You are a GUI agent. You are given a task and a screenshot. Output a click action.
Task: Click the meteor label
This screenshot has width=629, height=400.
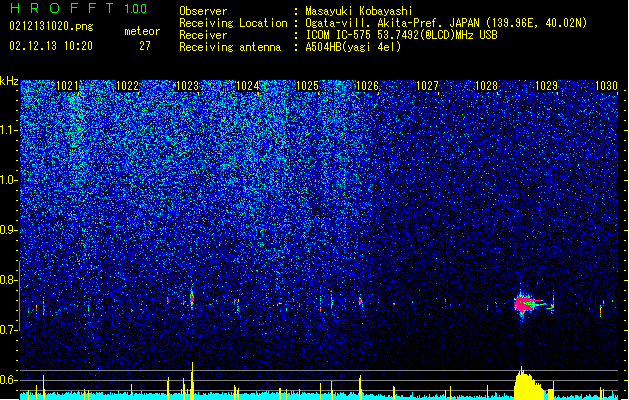142,31
